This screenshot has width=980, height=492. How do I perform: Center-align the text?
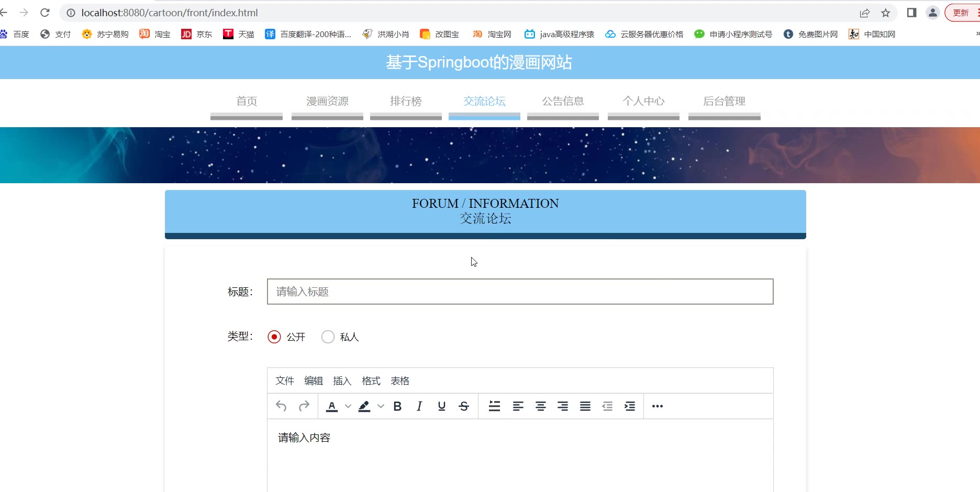pyautogui.click(x=541, y=406)
